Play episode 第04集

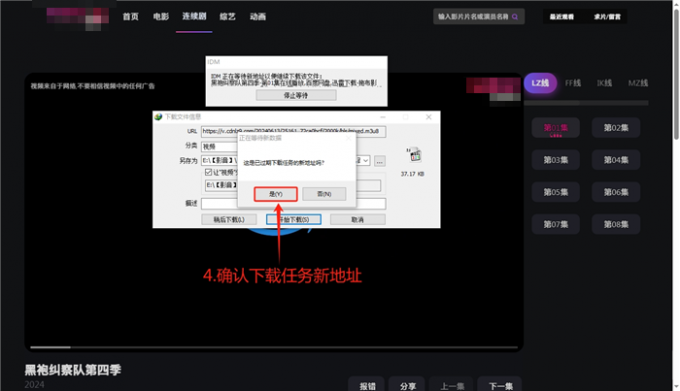(x=616, y=160)
